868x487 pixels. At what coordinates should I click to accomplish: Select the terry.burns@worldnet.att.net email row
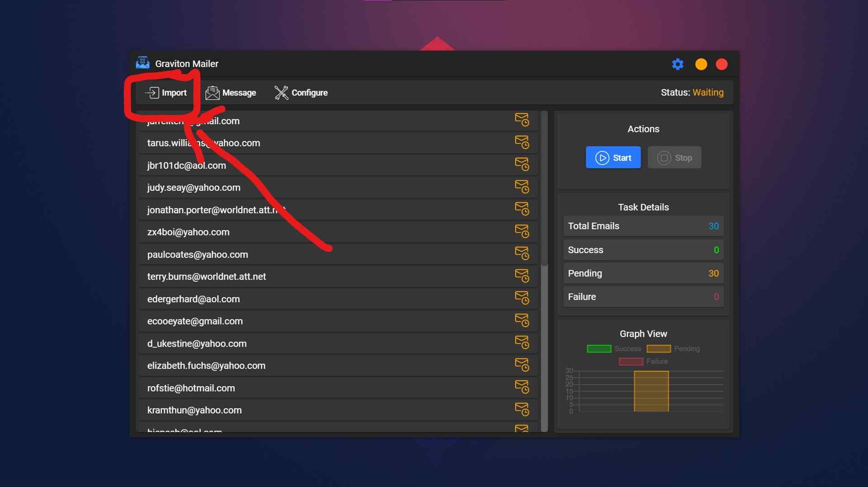click(338, 276)
